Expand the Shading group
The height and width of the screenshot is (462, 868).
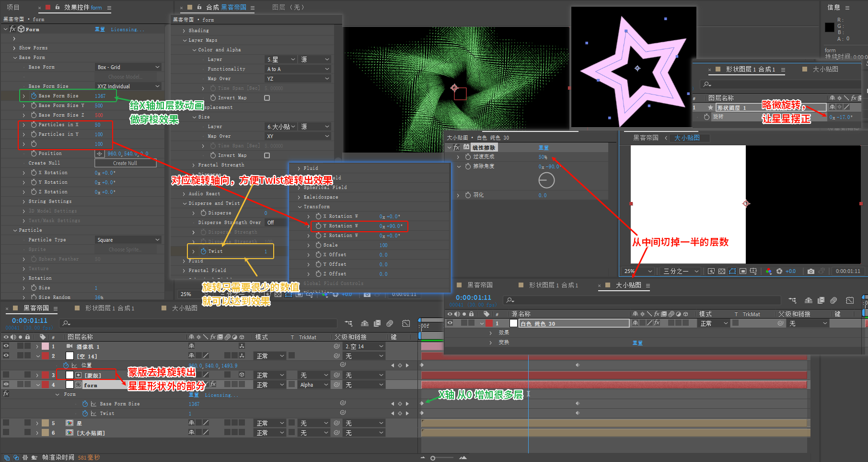(185, 31)
